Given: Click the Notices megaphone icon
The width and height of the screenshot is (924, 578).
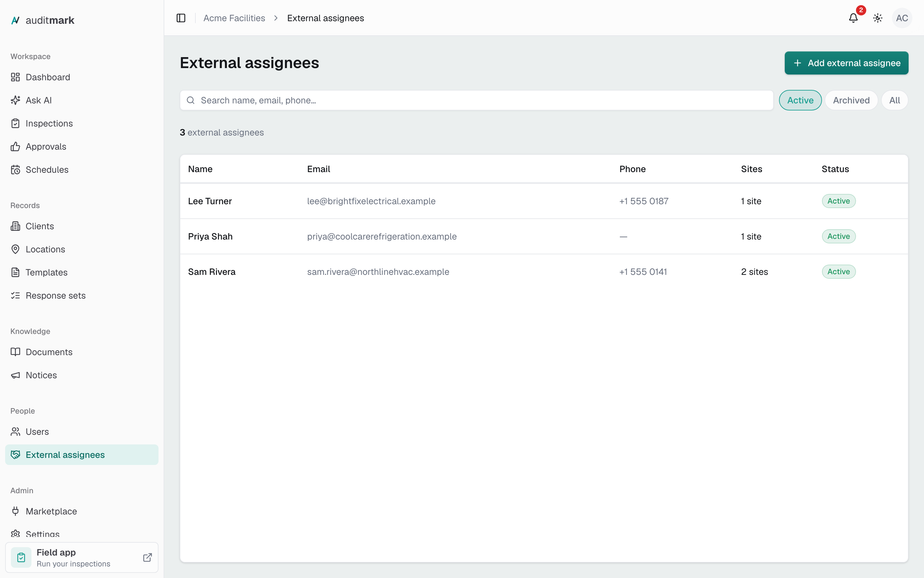Looking at the screenshot, I should [15, 375].
